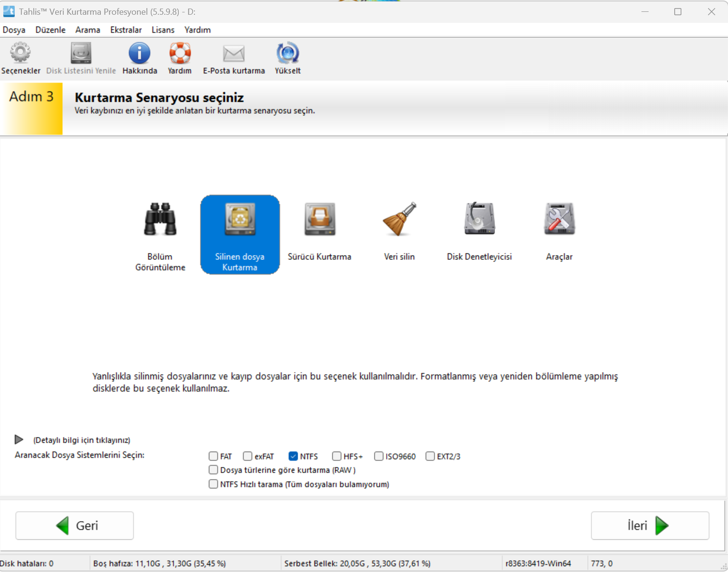
Task: Launch E-Posta kurtarma envelope icon
Action: click(x=233, y=53)
